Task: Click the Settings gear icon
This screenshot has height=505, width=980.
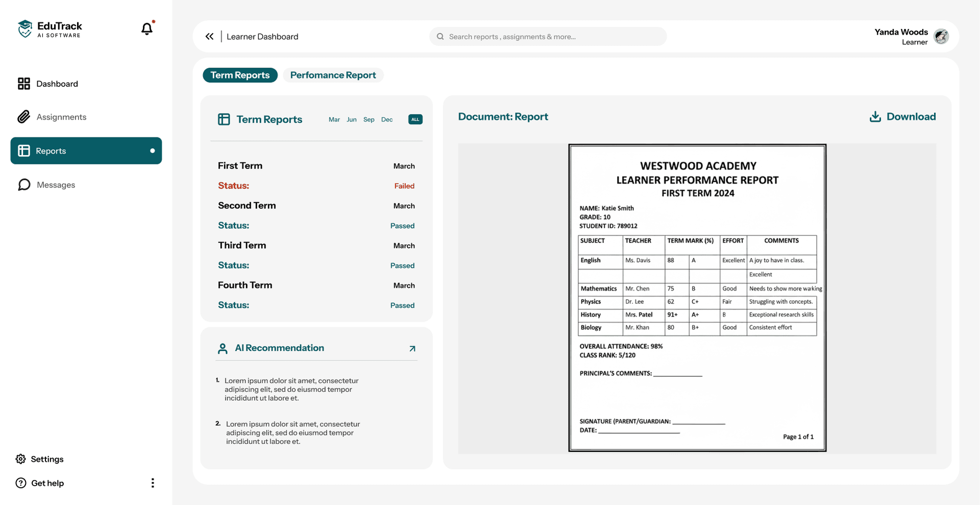Action: click(21, 459)
